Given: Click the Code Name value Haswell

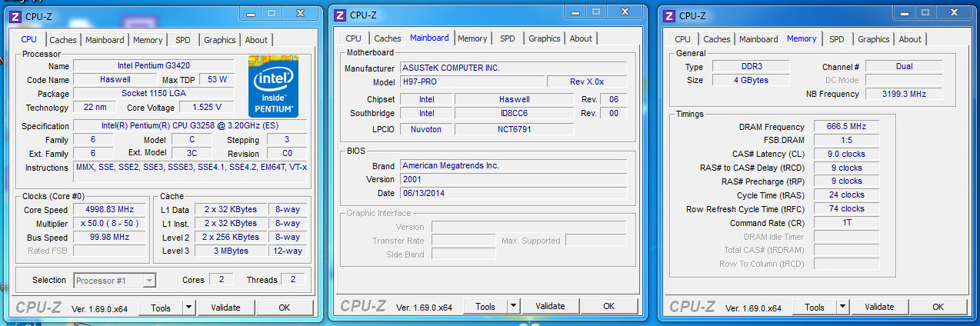Looking at the screenshot, I should point(115,79).
